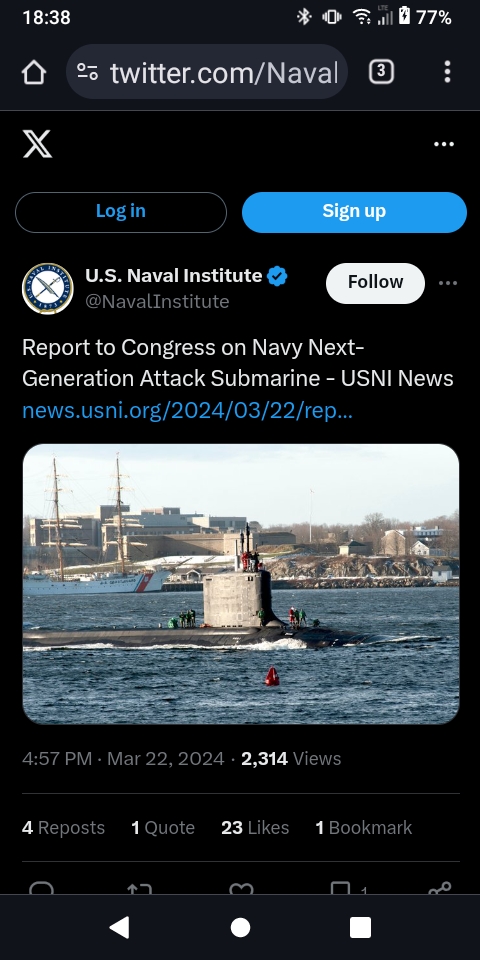Screen dimensions: 480x960
Task: View the 1 Quote list
Action: (x=163, y=828)
